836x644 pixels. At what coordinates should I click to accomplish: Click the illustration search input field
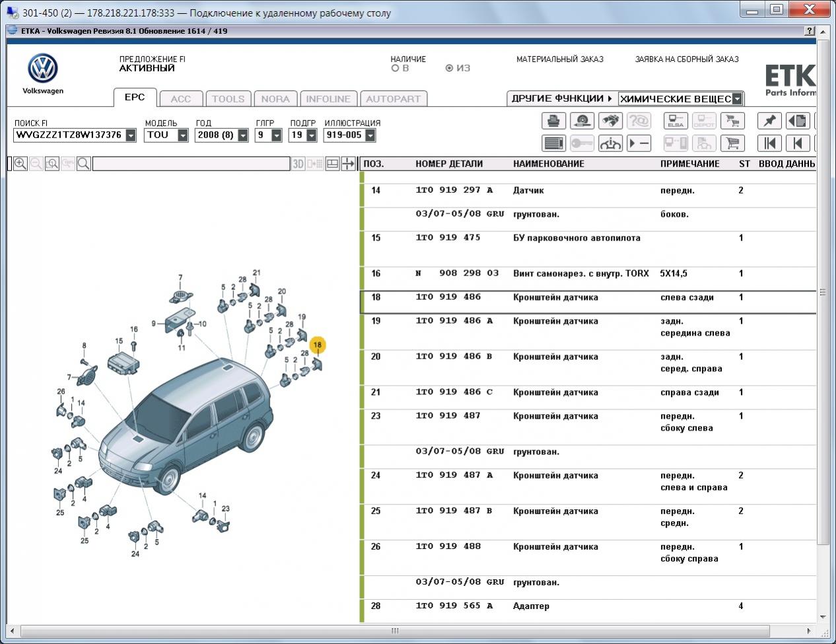191,164
